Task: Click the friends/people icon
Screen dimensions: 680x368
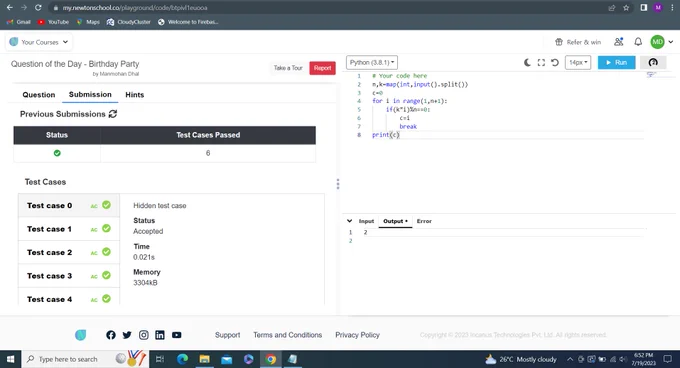Action: [619, 42]
